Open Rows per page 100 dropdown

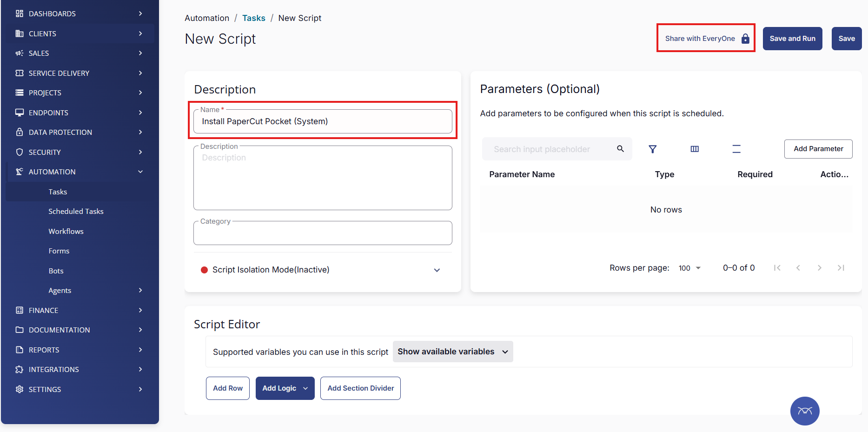click(690, 268)
